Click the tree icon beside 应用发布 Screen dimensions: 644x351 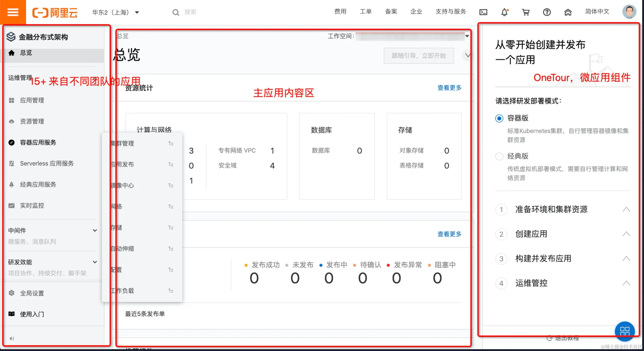(x=170, y=164)
